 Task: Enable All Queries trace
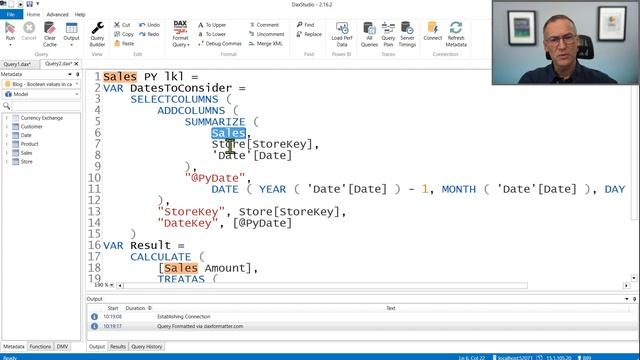tap(369, 34)
